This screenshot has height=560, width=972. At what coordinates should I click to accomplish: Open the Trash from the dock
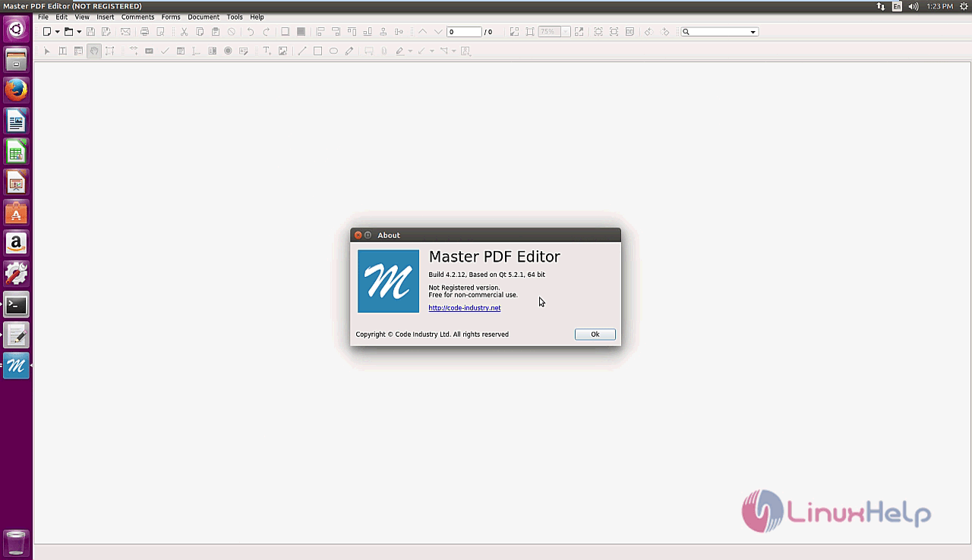[x=16, y=543]
